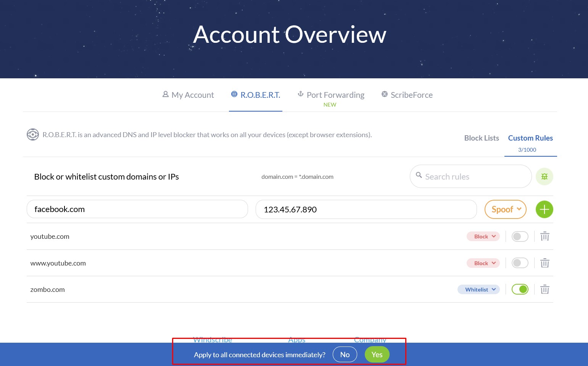The image size is (588, 366).
Task: Click the search magnifier icon
Action: tap(419, 175)
